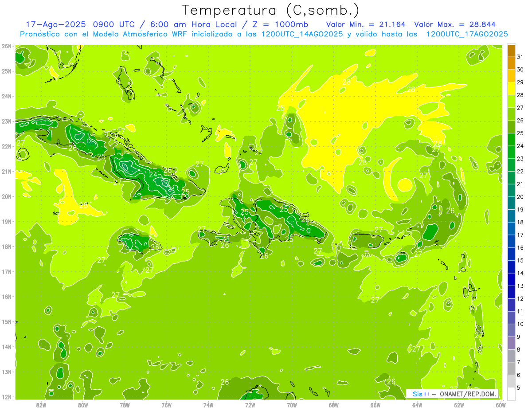Click the 76W longitude axis label
The height and width of the screenshot is (411, 532).
[166, 405]
